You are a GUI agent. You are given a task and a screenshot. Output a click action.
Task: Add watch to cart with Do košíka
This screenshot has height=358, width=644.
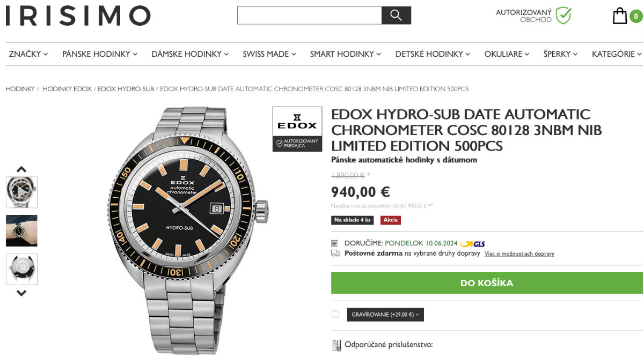coord(487,283)
